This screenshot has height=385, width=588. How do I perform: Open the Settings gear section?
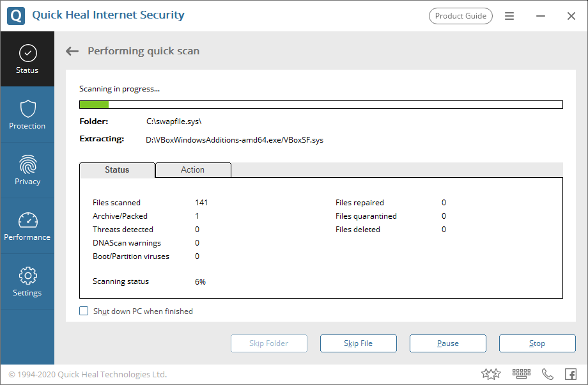click(27, 281)
